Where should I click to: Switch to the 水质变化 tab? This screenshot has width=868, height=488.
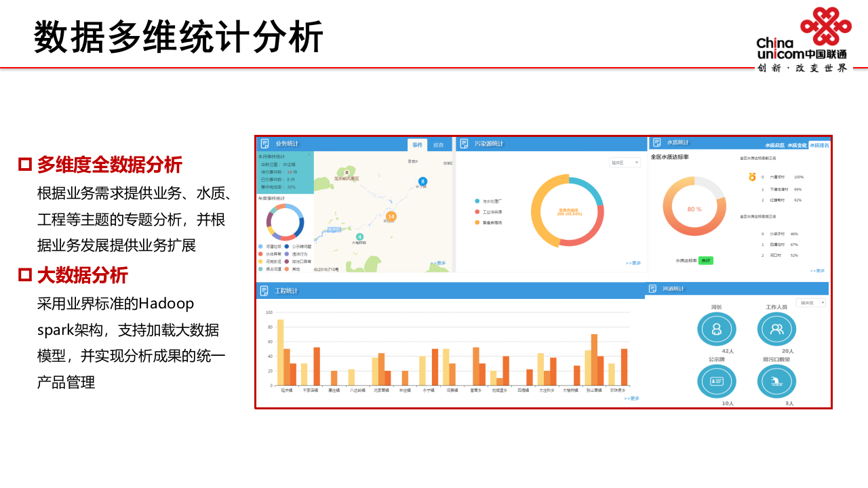[x=797, y=145]
